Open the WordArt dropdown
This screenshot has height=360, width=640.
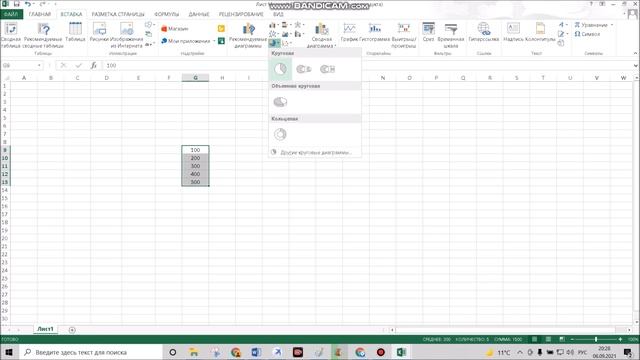(x=563, y=25)
